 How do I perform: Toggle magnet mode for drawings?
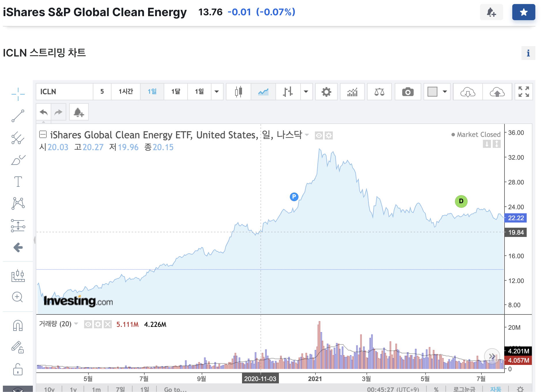[x=18, y=325]
